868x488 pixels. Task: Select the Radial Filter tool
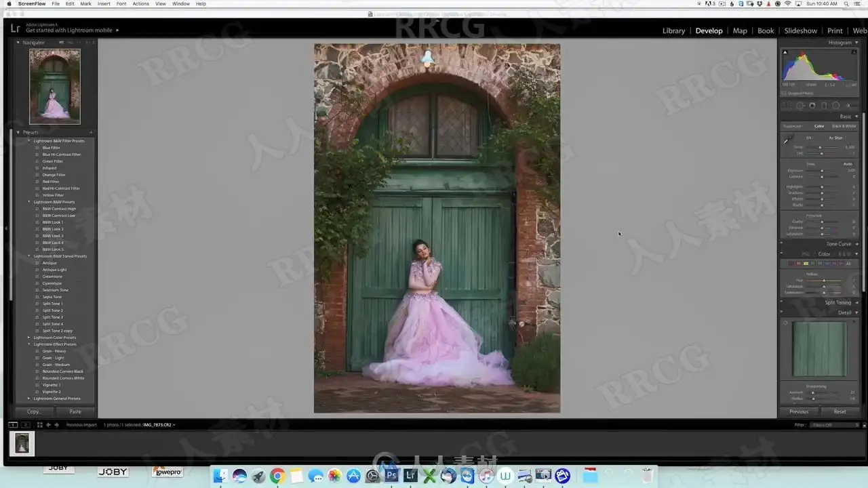coord(835,106)
